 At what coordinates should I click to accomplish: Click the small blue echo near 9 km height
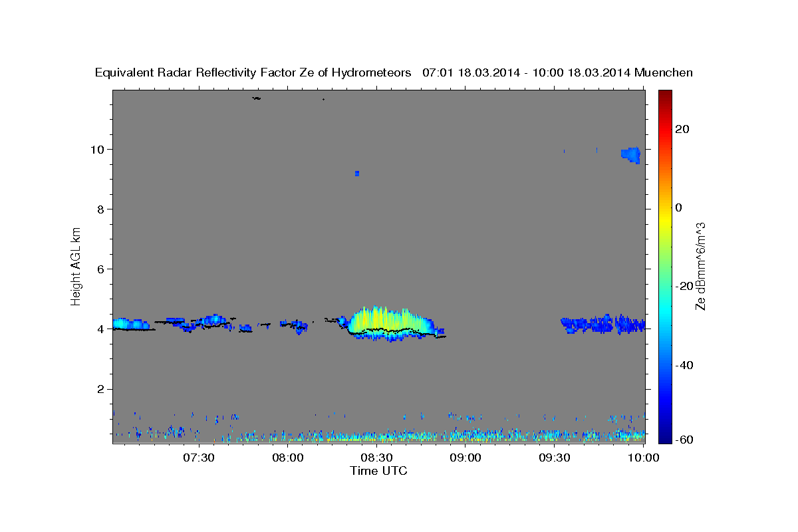click(x=357, y=174)
